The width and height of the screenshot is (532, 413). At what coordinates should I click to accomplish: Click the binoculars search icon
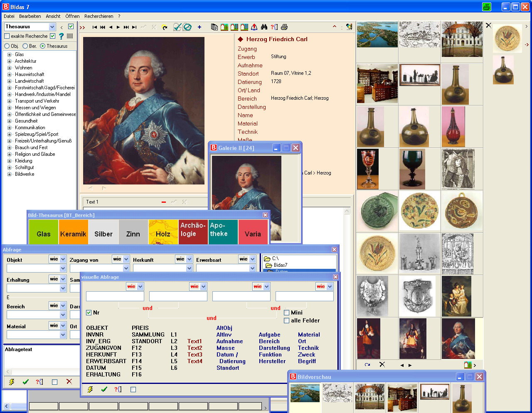click(264, 27)
